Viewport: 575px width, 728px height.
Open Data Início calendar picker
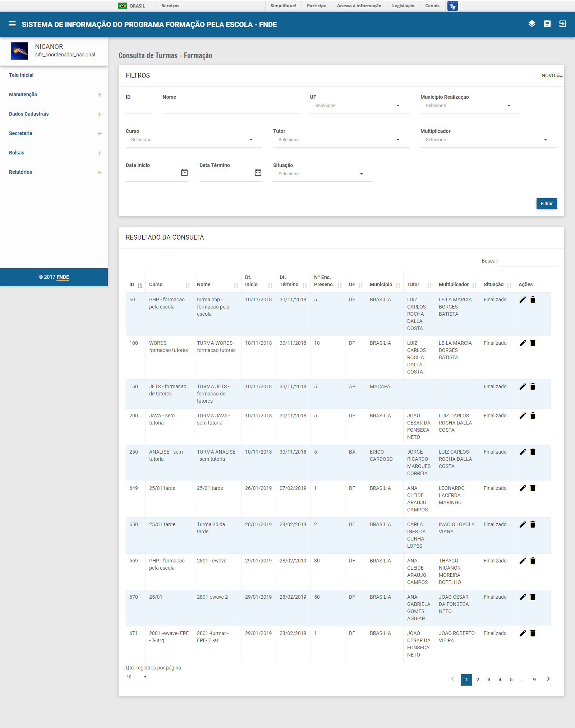coord(184,173)
